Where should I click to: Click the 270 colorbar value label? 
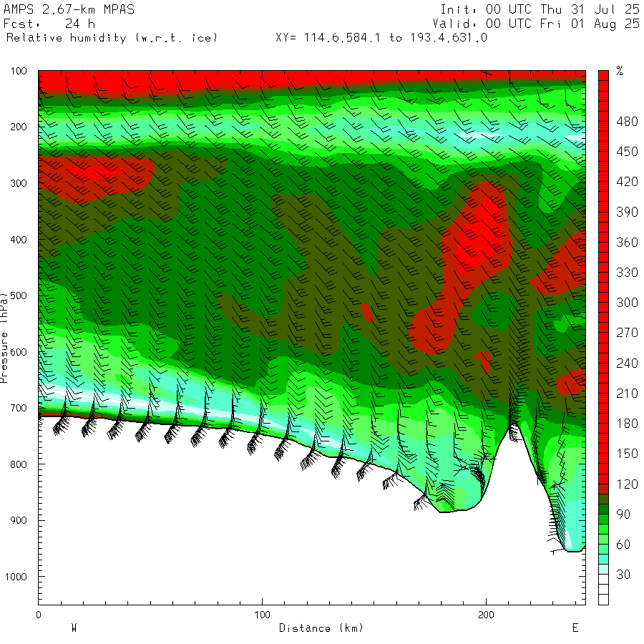(x=627, y=333)
